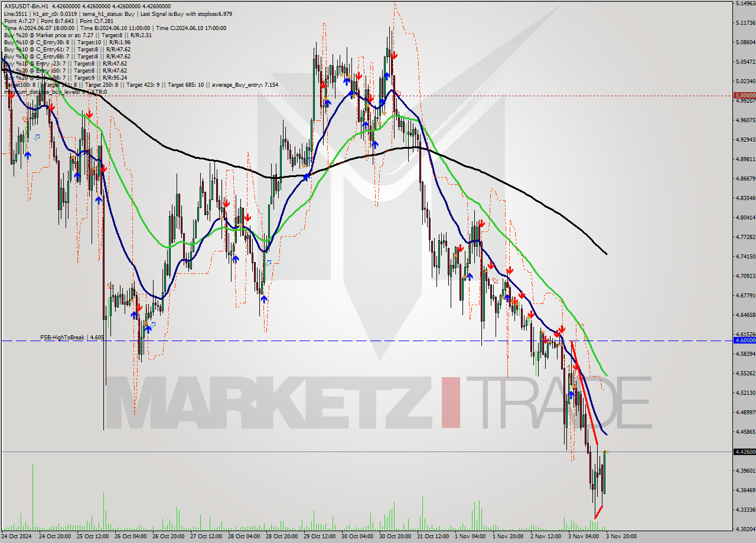
Task: Click the 4.83548 price axis label
Action: click(745, 198)
